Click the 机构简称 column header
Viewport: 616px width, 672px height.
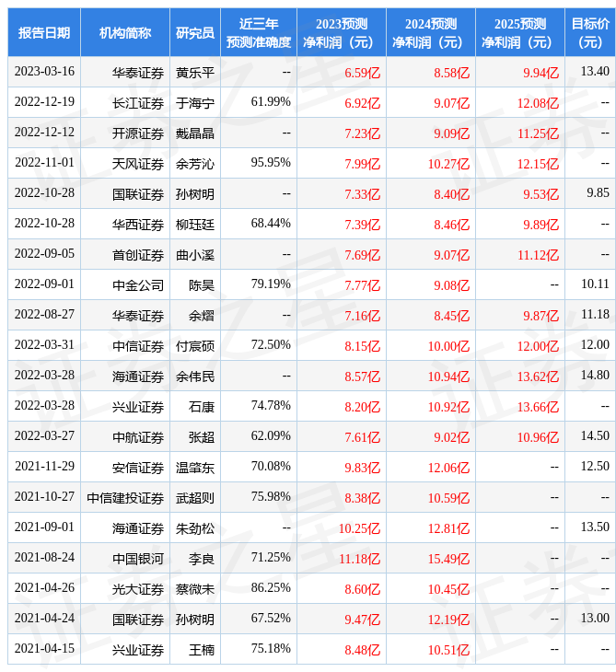[x=125, y=32]
